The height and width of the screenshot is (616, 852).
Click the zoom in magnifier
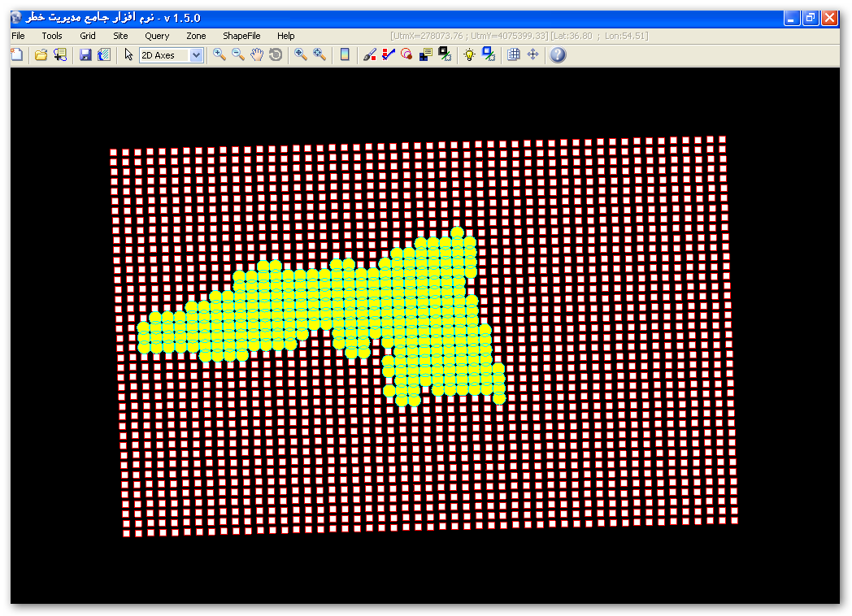click(x=220, y=54)
